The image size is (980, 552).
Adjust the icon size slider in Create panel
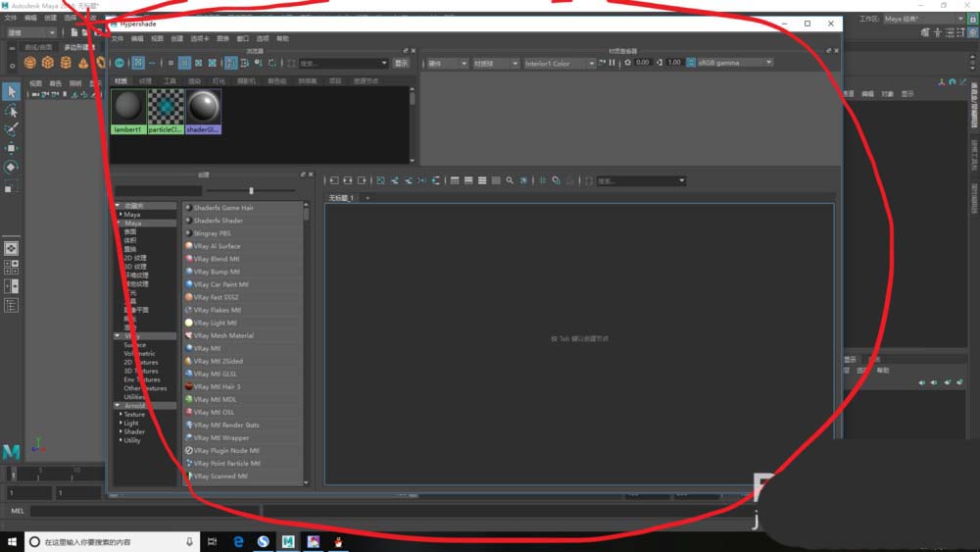(251, 190)
